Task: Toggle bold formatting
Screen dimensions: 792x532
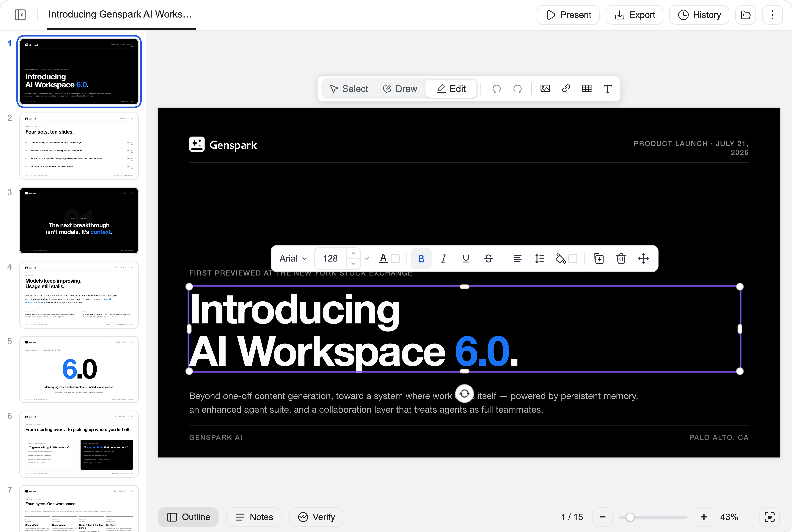Action: click(x=421, y=259)
